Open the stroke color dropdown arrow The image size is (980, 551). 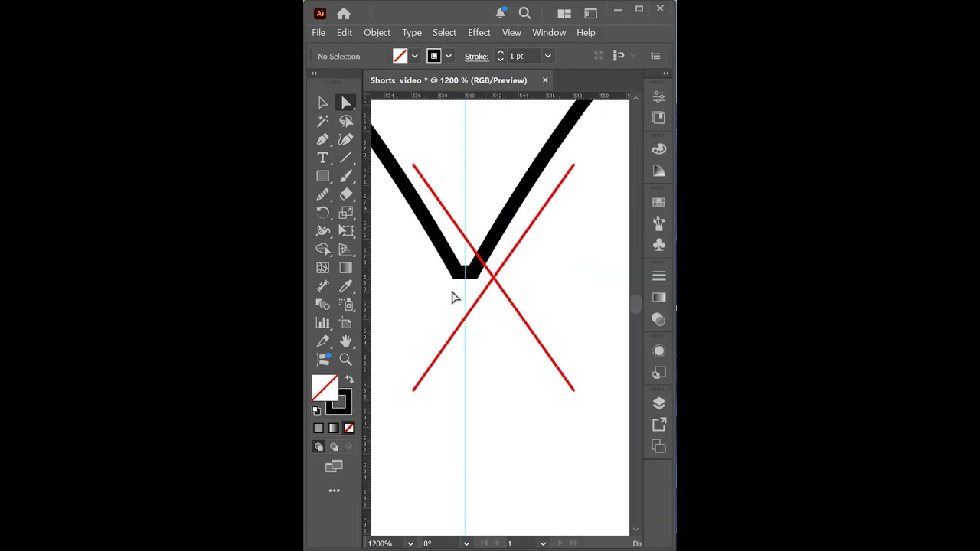pos(449,56)
